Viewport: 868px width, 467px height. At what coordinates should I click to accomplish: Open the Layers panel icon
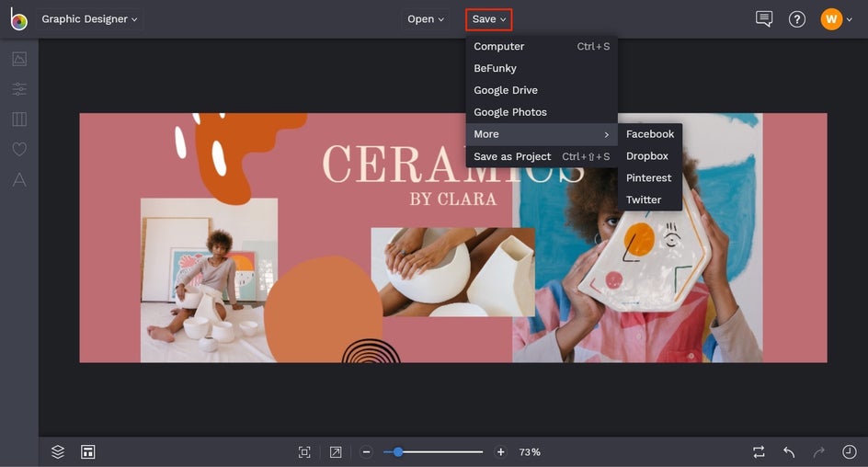[x=58, y=452]
